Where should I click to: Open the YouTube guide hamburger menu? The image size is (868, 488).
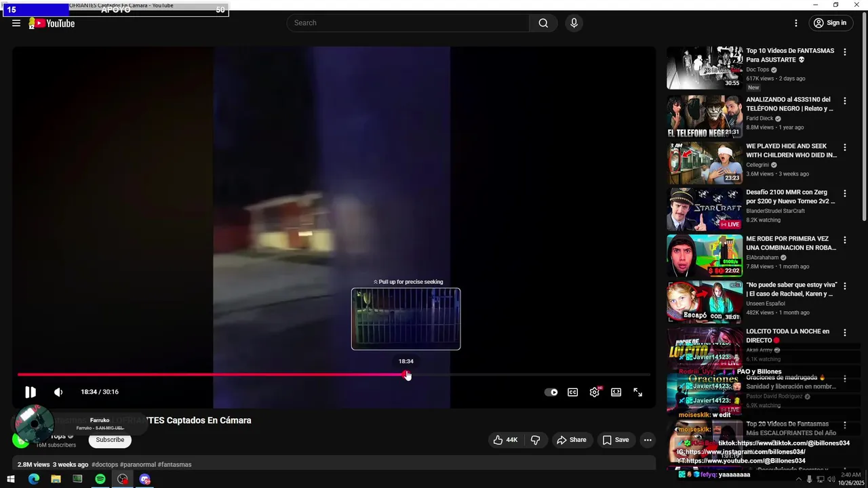pyautogui.click(x=16, y=23)
